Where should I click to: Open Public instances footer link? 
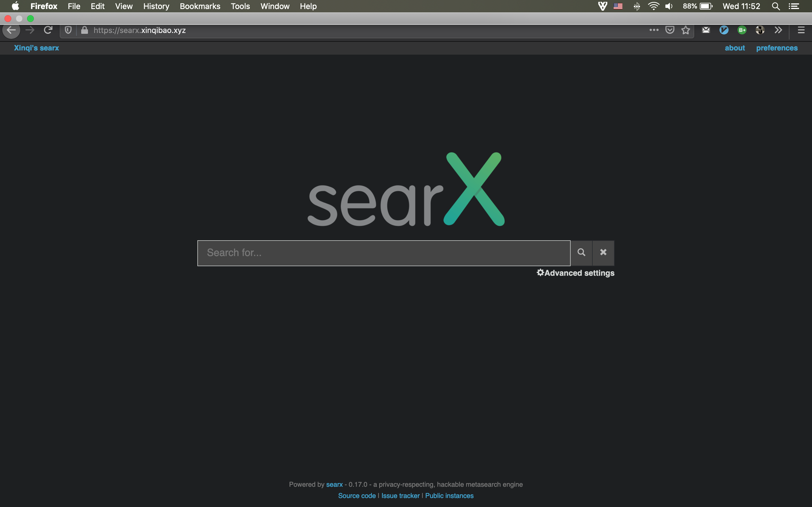point(449,496)
